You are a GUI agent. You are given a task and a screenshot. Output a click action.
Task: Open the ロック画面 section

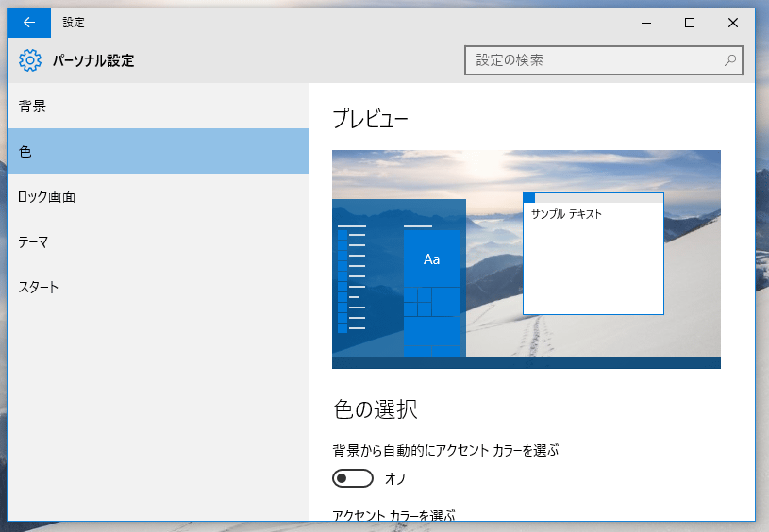click(x=159, y=196)
